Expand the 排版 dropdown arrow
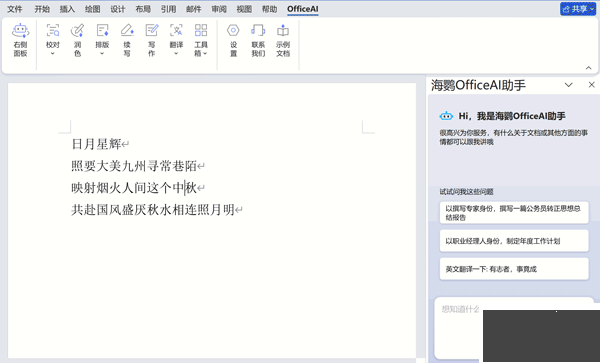Viewport: 600px width, 363px height. (102, 54)
